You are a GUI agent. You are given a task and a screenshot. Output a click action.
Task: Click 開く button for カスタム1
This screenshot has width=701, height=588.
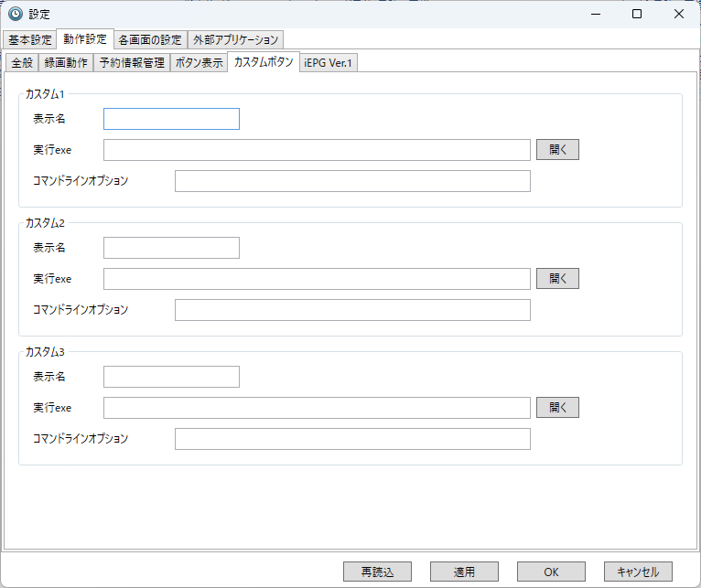tap(557, 150)
